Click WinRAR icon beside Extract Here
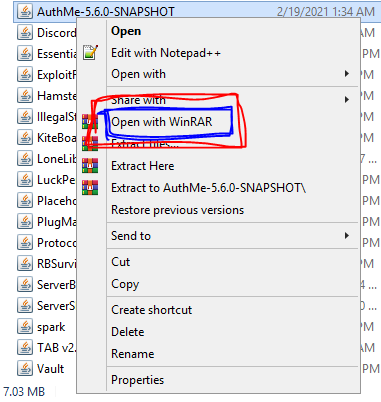Viewport: 381px width, 402px height. 90,165
